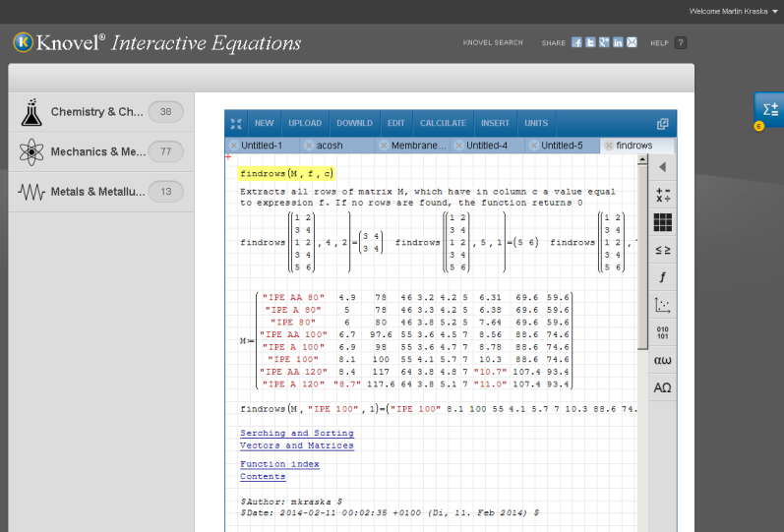Follow the Vectors and Matrices link
Image resolution: width=784 pixels, height=532 pixels.
coord(296,445)
